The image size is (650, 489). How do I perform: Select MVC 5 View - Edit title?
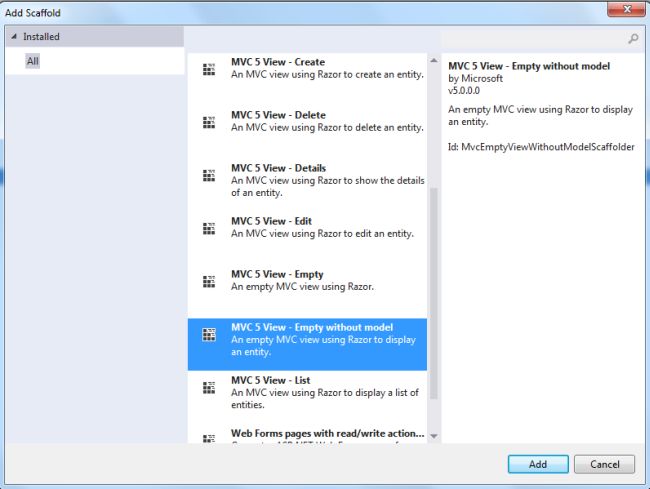271,221
